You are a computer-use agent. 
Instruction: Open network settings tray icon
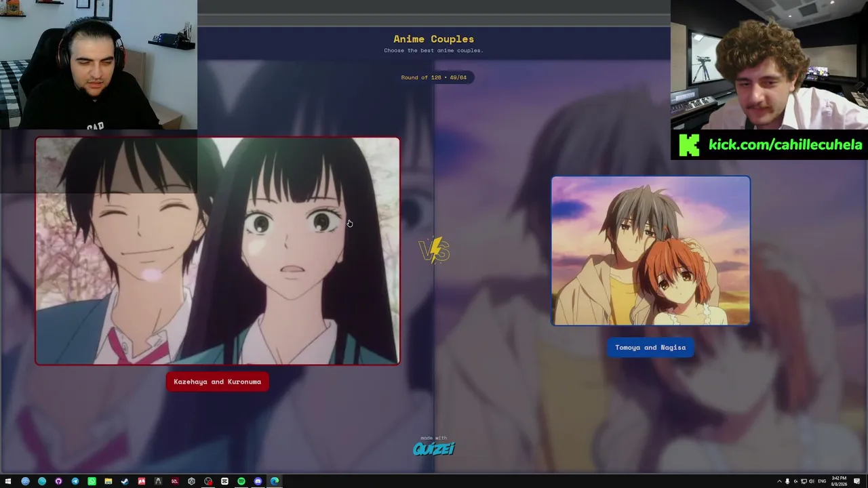point(804,481)
